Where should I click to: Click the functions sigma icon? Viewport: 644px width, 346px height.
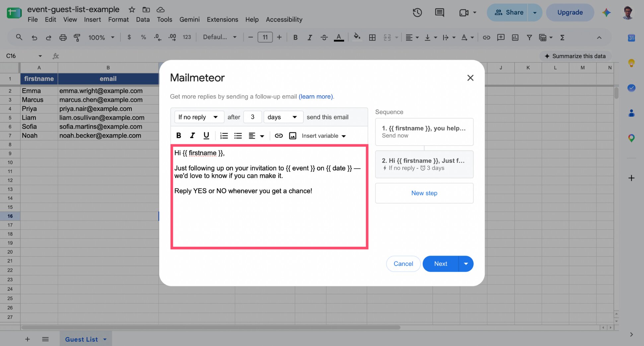tap(562, 37)
